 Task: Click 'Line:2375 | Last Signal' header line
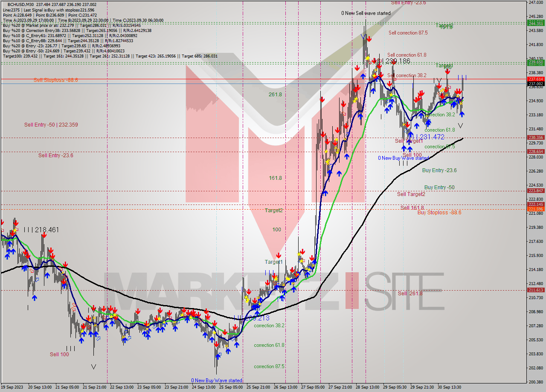(49, 10)
